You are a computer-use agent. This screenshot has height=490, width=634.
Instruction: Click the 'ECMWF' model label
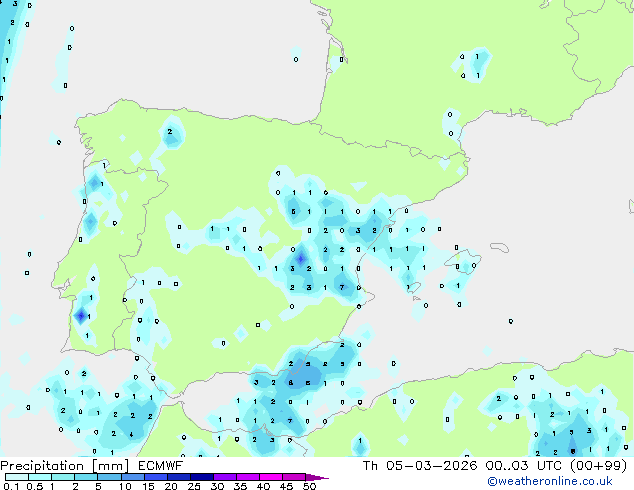(x=161, y=466)
